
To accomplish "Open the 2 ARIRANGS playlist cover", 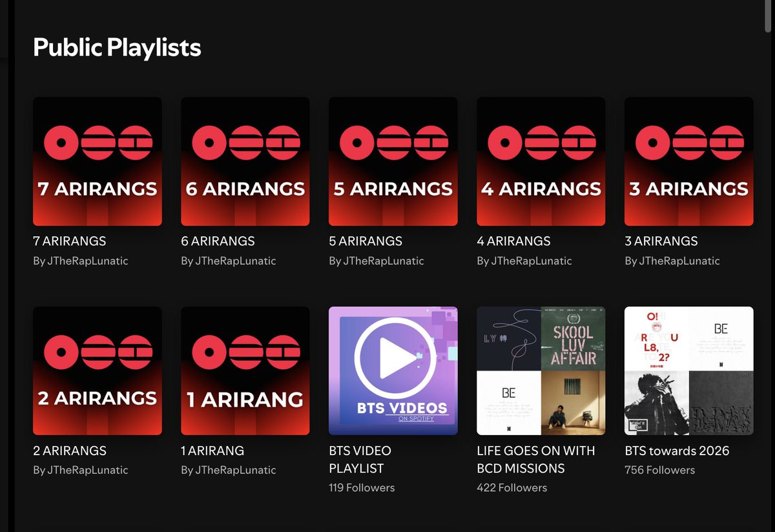I will click(x=98, y=371).
